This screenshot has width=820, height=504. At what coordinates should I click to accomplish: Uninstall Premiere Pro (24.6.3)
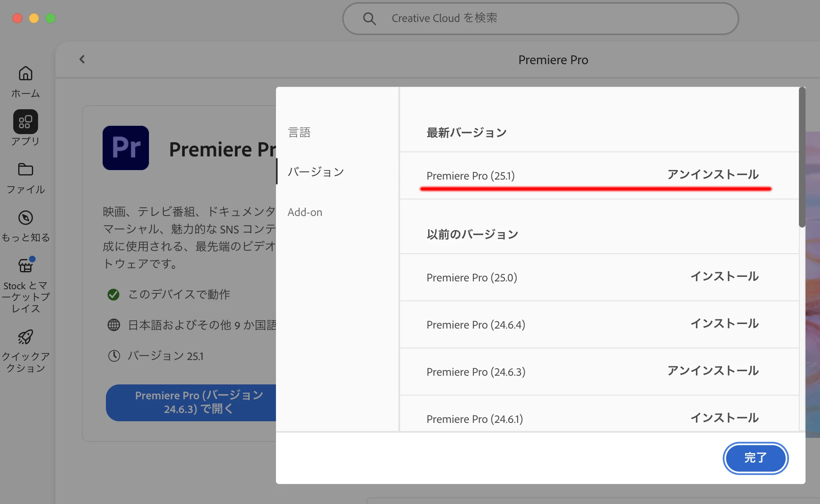[713, 371]
